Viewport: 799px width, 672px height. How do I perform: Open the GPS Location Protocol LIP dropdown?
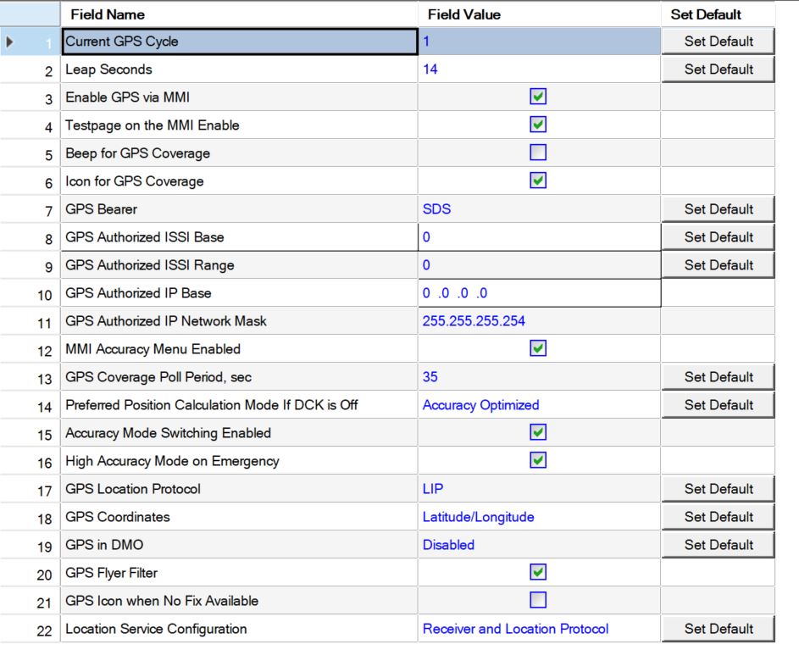coord(538,489)
